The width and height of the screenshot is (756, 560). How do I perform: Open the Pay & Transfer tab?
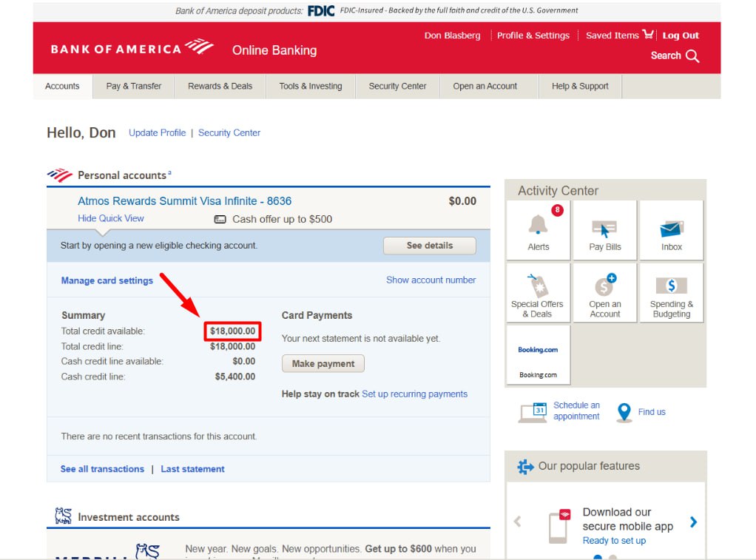pyautogui.click(x=133, y=87)
